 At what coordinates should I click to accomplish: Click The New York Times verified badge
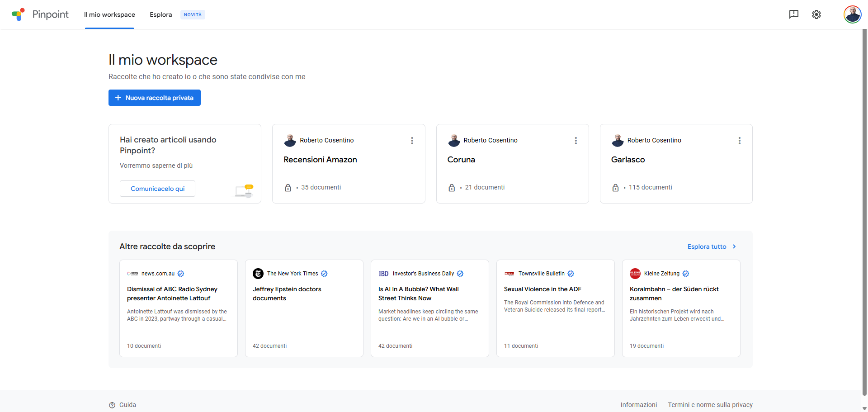tap(324, 274)
